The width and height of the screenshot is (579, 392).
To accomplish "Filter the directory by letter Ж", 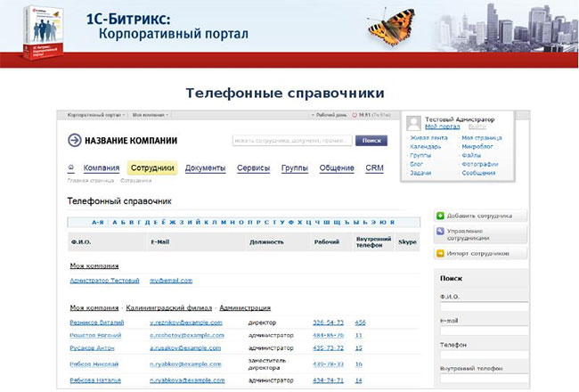I will tap(173, 222).
